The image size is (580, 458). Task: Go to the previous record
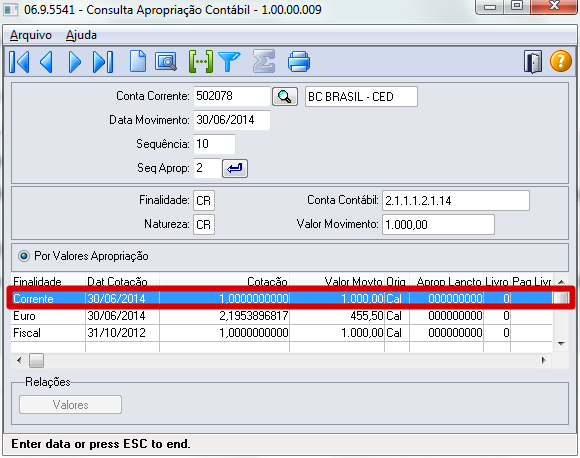(x=47, y=62)
